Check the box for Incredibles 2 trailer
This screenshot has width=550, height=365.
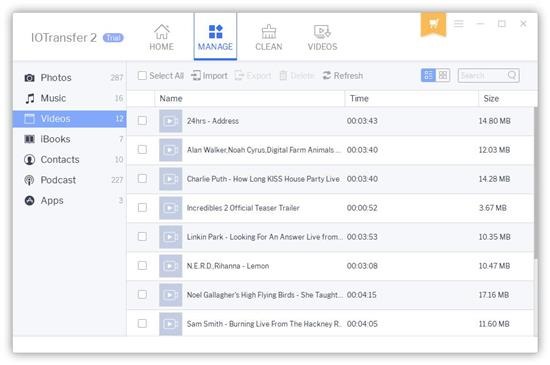pos(142,208)
